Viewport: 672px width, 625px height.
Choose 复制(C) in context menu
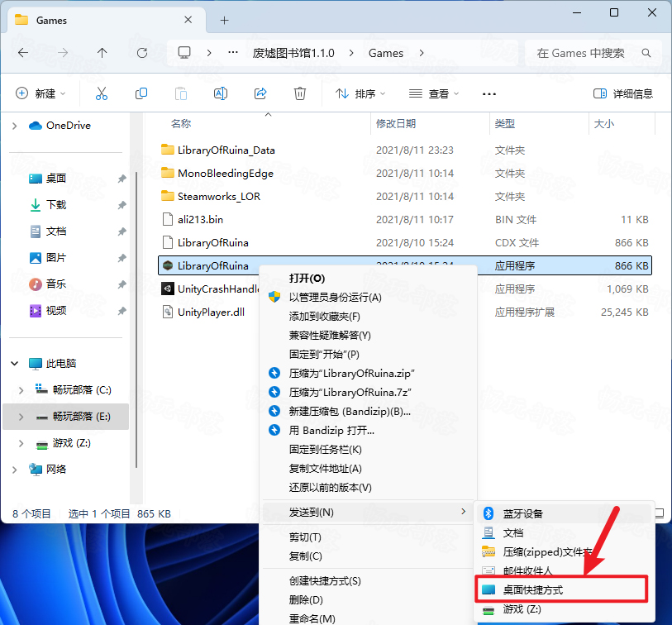pos(368,556)
